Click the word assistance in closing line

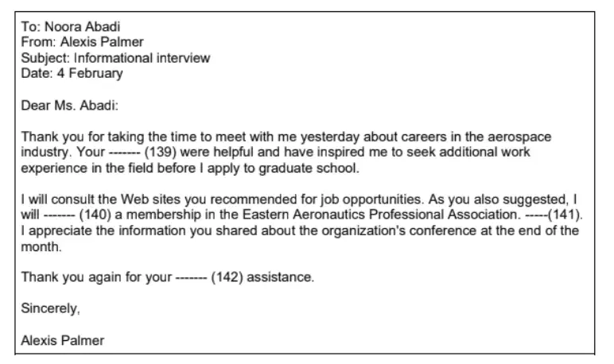pos(281,277)
